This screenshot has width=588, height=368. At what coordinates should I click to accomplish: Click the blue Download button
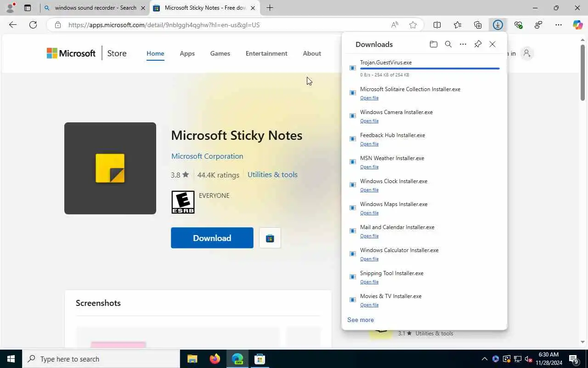click(x=212, y=238)
